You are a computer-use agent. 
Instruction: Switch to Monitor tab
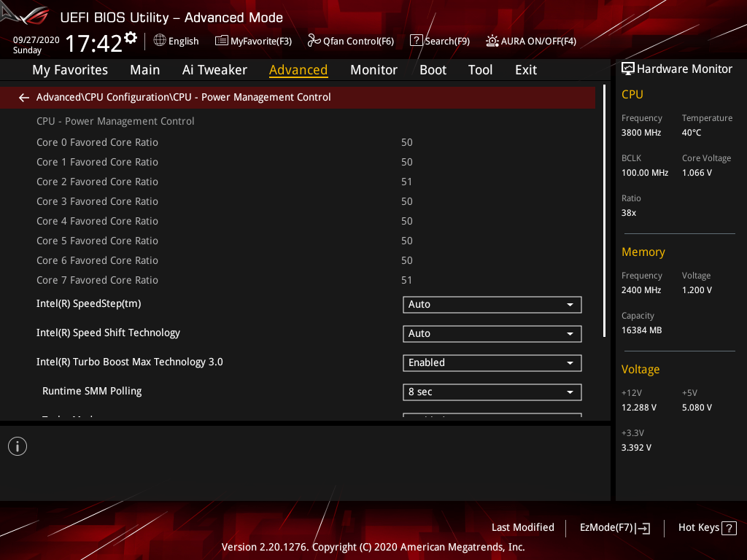(373, 70)
